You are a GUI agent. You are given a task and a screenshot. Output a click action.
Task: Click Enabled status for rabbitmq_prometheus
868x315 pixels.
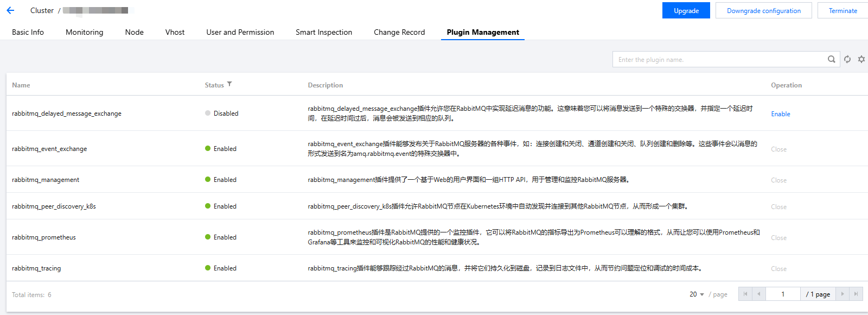tap(221, 237)
